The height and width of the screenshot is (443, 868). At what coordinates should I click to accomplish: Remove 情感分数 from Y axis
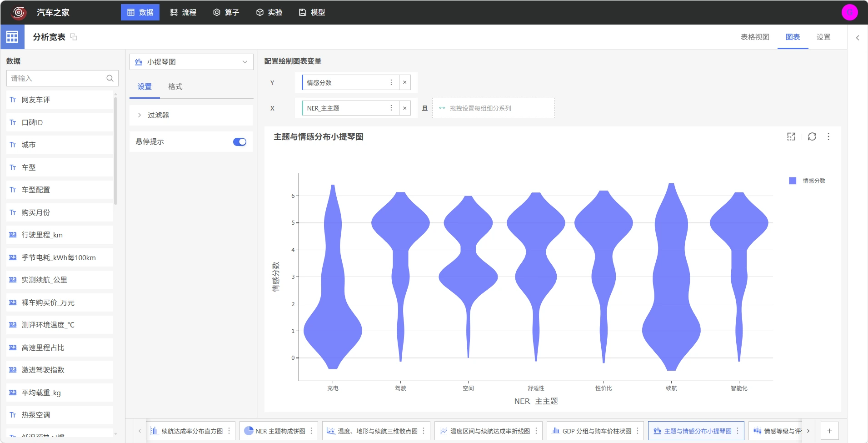tap(404, 82)
